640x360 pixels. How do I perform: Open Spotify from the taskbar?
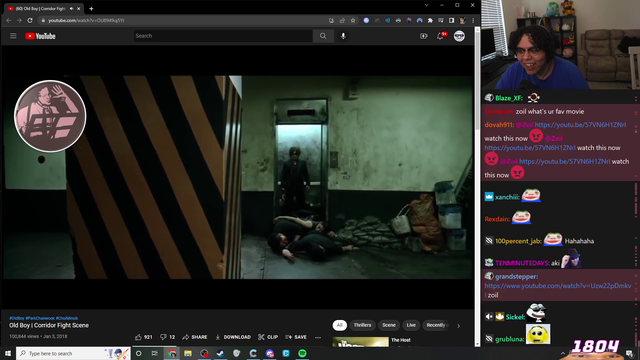coord(302,353)
